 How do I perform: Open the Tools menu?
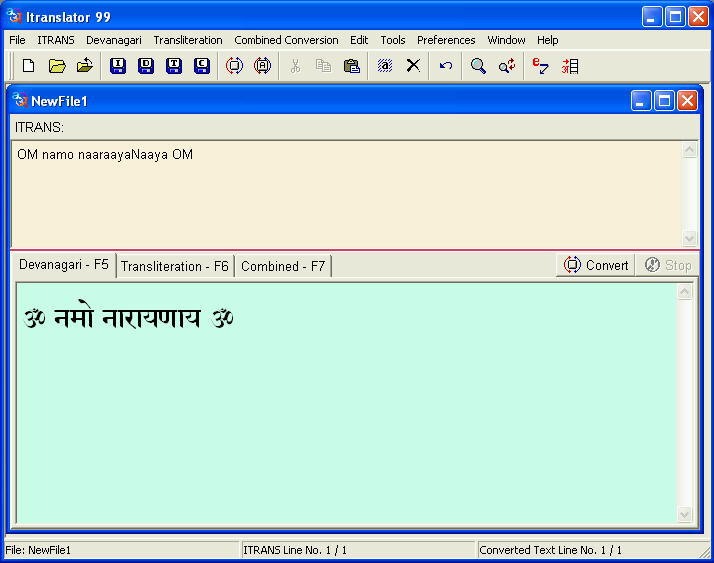(x=393, y=40)
